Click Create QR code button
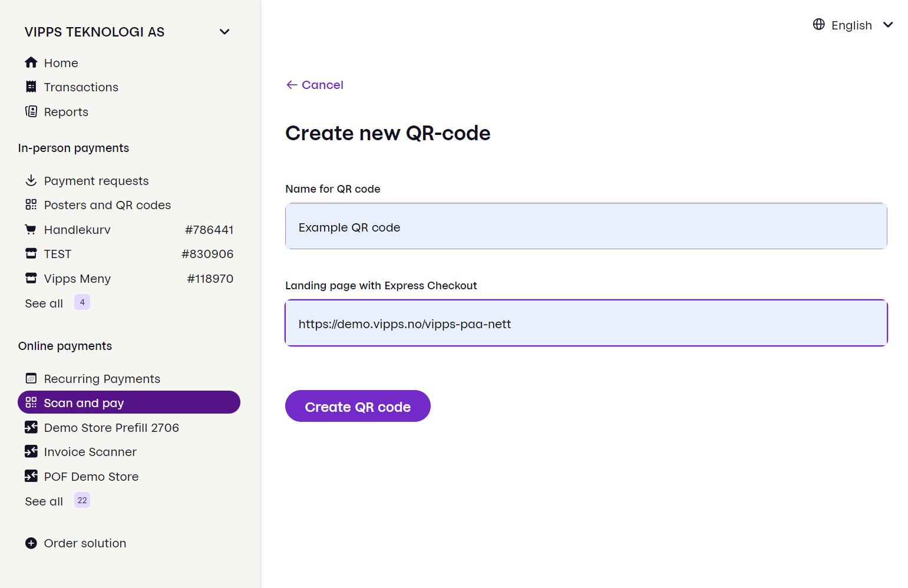Screen dimensions: 908x588 tap(358, 406)
